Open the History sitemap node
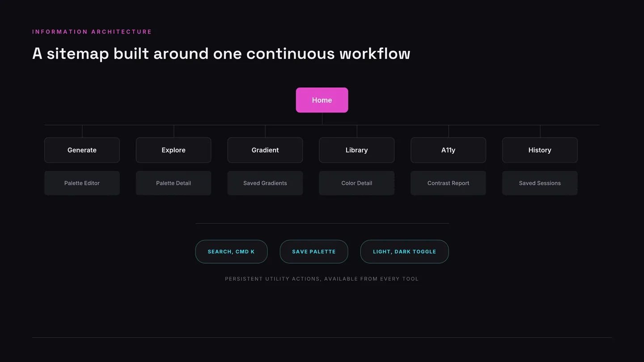The height and width of the screenshot is (362, 644). pos(540,150)
